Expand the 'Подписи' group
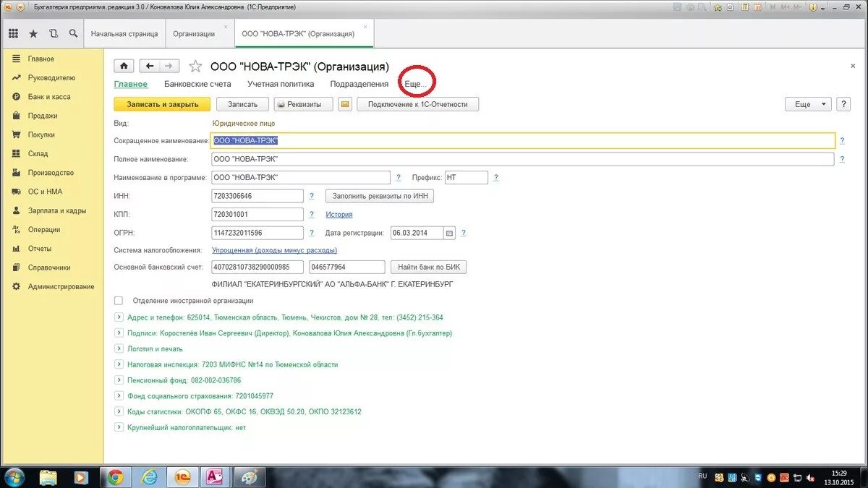Image resolution: width=868 pixels, height=488 pixels. pyautogui.click(x=119, y=333)
